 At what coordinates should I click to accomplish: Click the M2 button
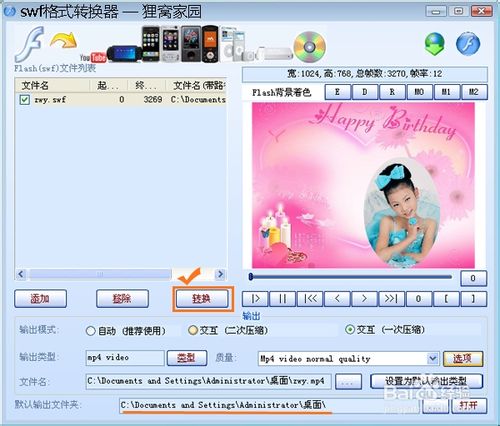(x=474, y=92)
